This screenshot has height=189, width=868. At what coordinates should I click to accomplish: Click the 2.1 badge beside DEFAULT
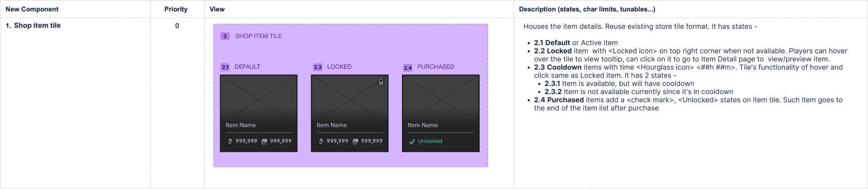225,67
